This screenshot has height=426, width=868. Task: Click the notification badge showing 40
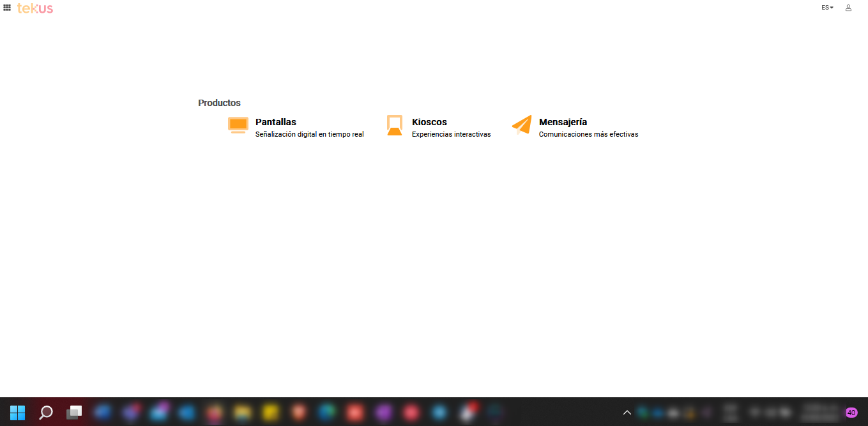pos(851,413)
